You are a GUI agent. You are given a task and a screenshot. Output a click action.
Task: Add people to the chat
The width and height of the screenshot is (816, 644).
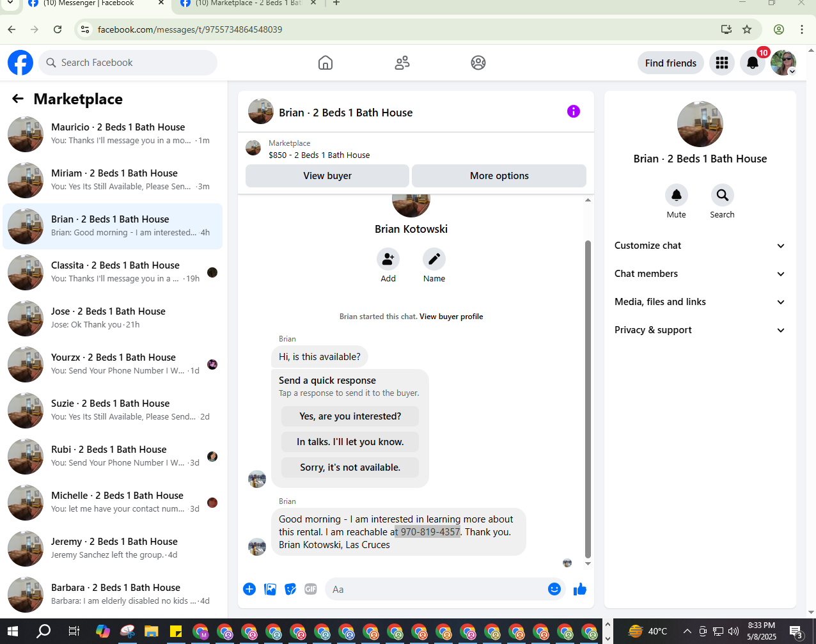click(388, 259)
